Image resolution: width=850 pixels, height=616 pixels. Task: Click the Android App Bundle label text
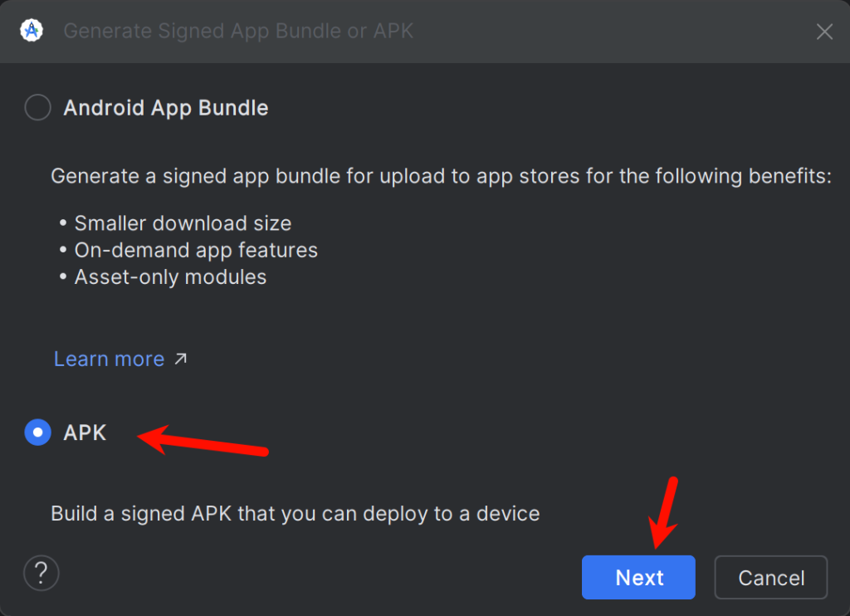pyautogui.click(x=165, y=108)
